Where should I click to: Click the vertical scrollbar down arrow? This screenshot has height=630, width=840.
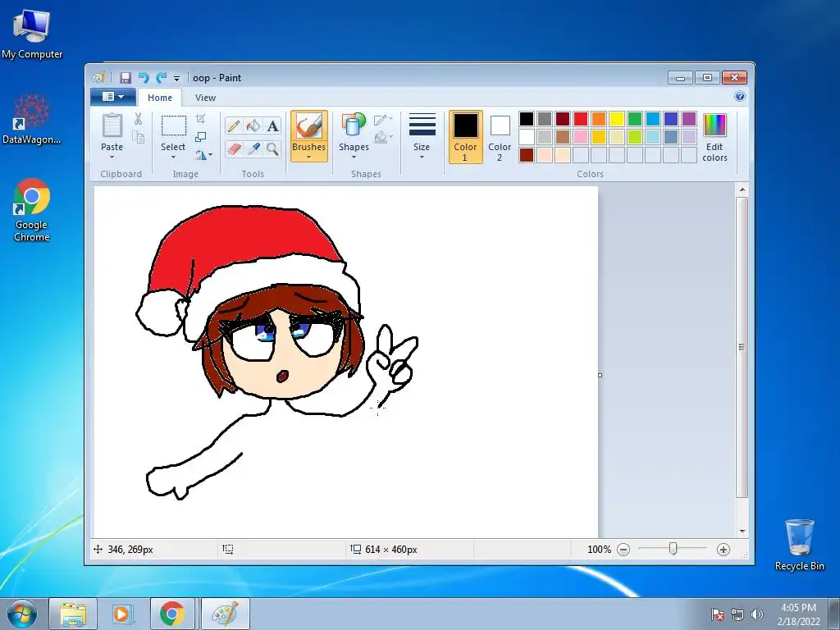pyautogui.click(x=742, y=531)
